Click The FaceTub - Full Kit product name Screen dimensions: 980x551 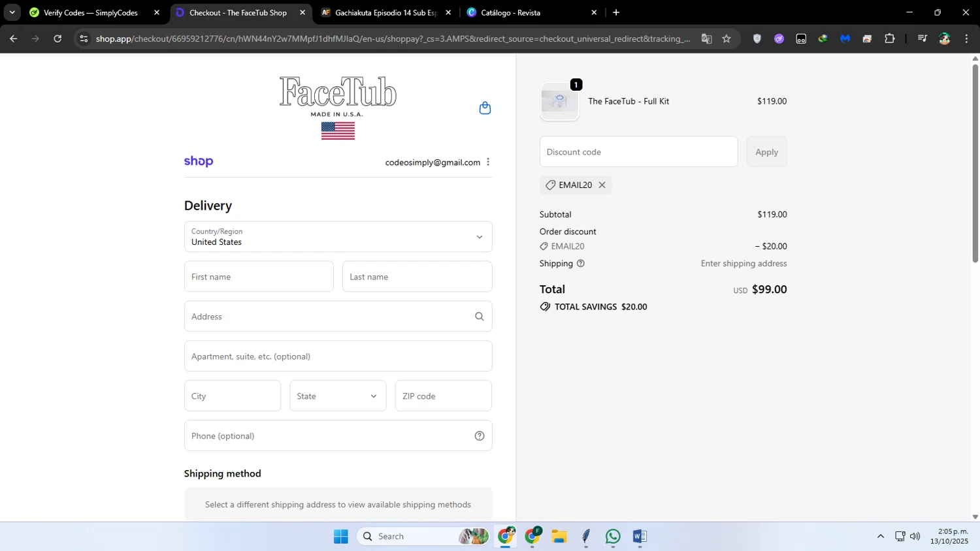[629, 101]
